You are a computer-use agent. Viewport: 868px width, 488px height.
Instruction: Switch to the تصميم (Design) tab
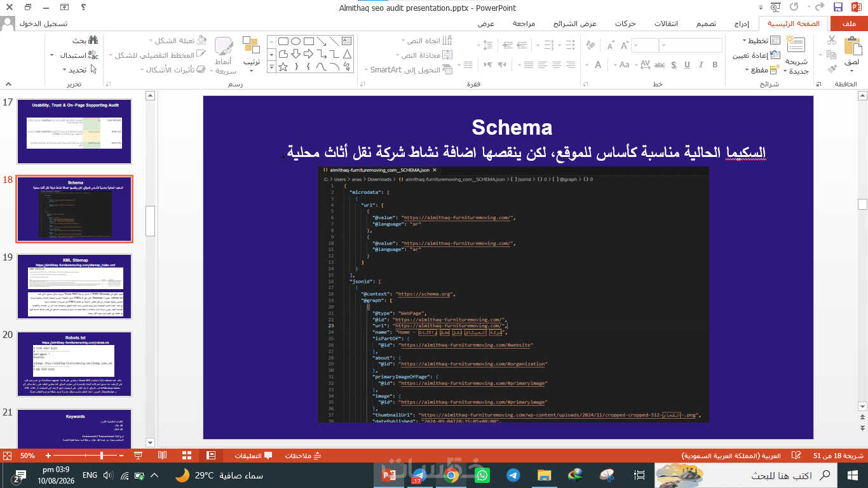[705, 24]
